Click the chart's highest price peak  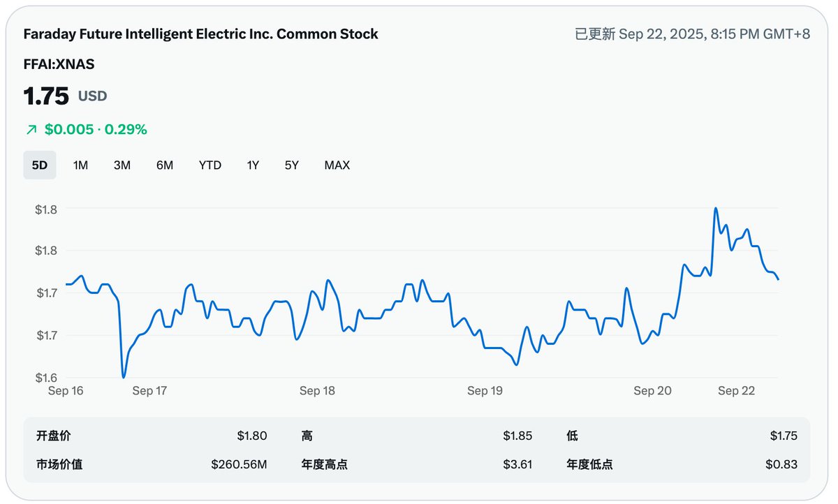point(715,208)
